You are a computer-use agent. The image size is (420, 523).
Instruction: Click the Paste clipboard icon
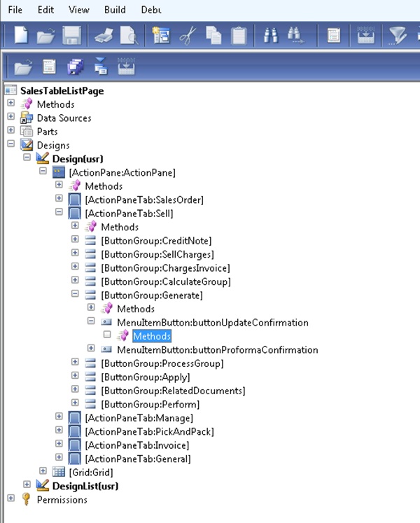(x=240, y=36)
